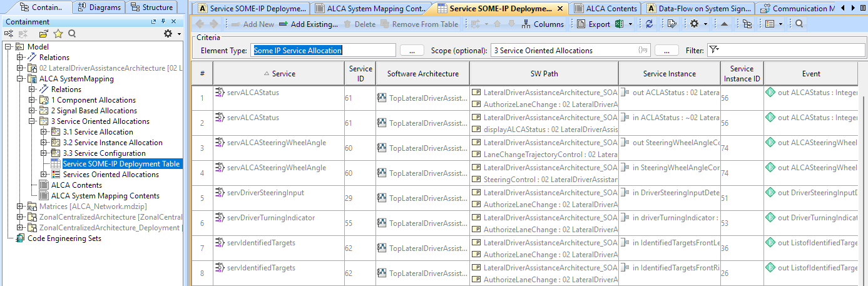The width and height of the screenshot is (868, 286).
Task: Collapse the 3 Service Oriented Allocations node
Action: coord(33,121)
